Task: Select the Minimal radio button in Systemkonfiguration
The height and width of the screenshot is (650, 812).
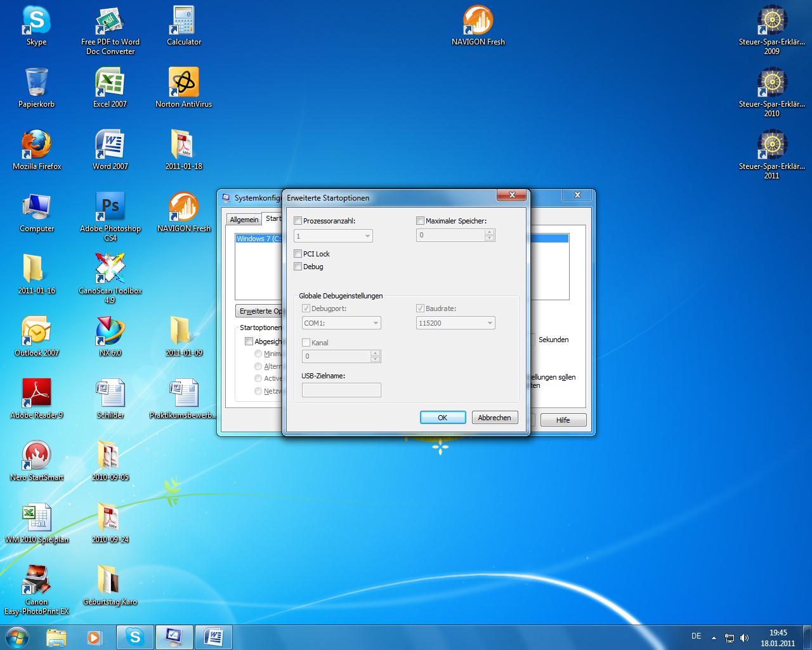Action: [258, 354]
